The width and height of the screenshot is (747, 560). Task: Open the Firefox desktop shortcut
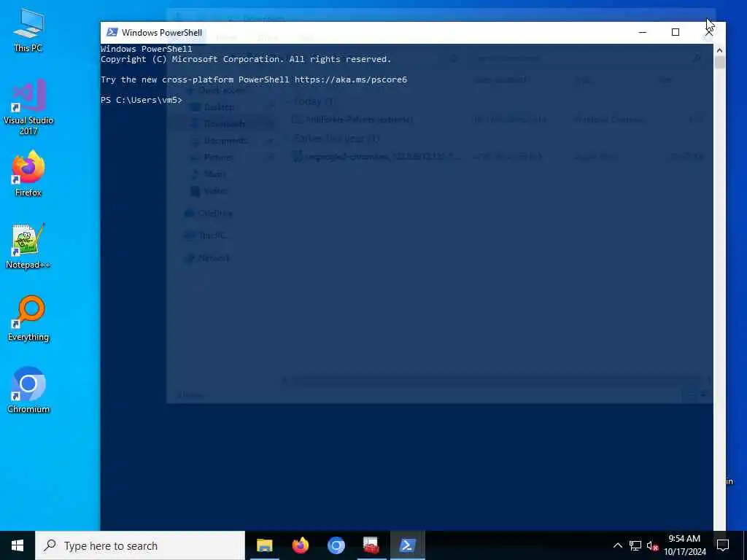28,174
